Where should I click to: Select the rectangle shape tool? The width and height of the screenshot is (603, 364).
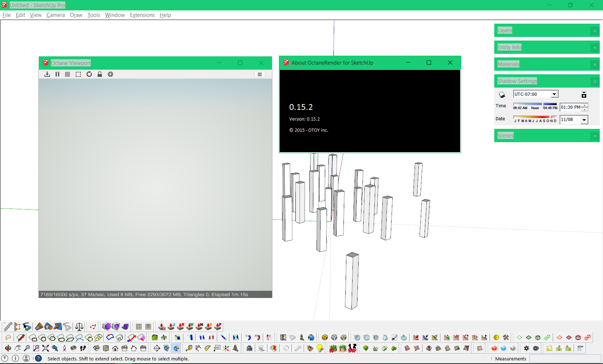tap(34, 338)
